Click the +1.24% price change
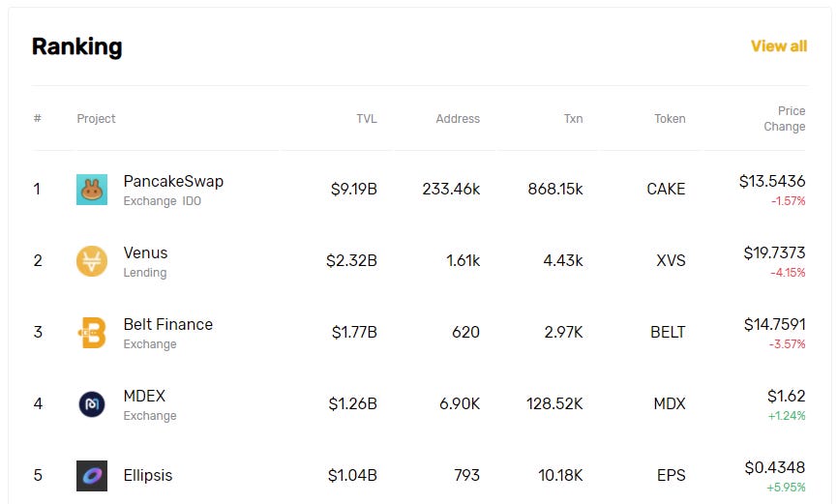This screenshot has height=504, width=838. (787, 416)
